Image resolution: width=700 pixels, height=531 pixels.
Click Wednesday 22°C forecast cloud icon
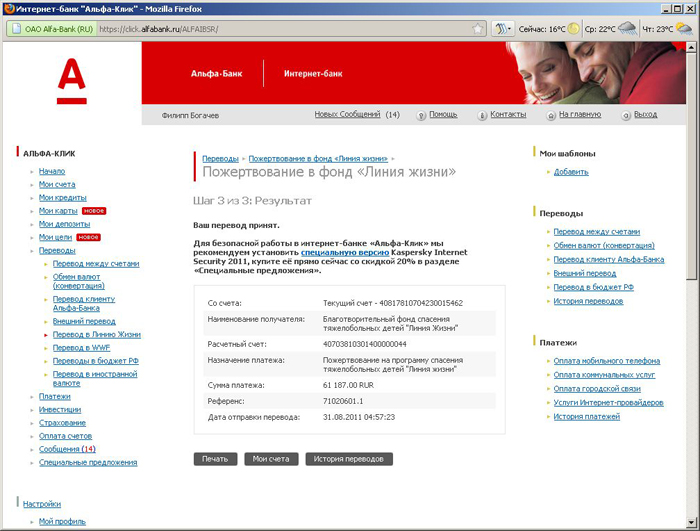(628, 29)
